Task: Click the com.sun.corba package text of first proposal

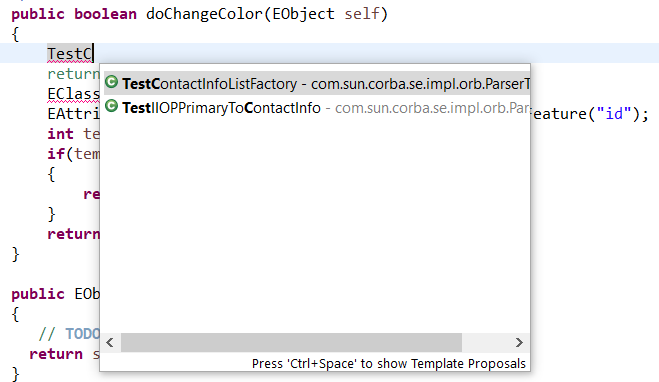Action: 420,84
